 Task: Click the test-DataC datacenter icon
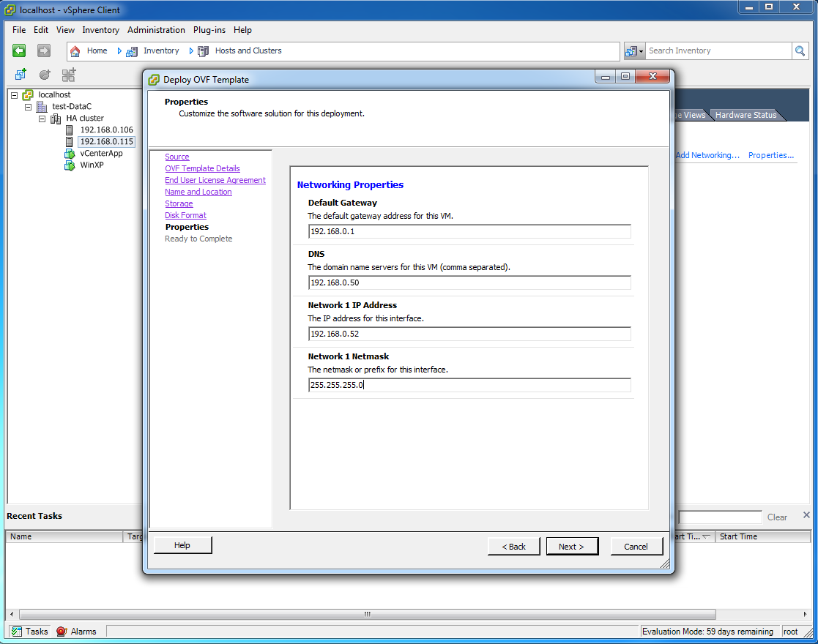tap(42, 106)
